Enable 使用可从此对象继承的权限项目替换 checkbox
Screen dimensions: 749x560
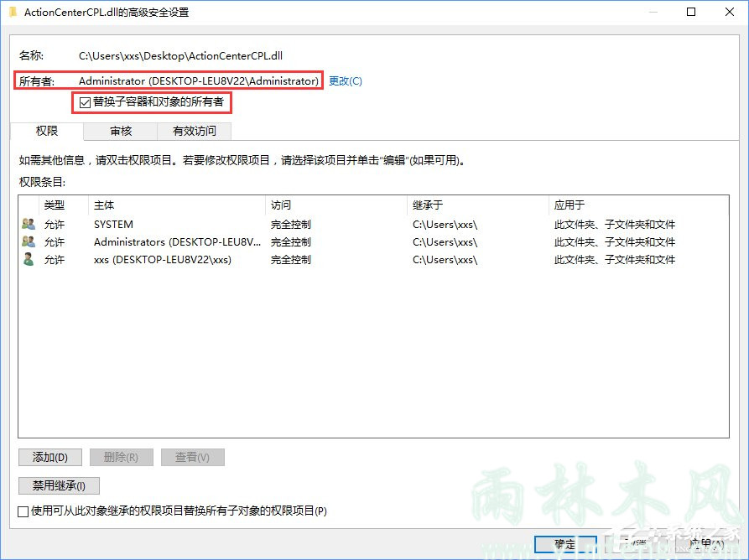click(23, 511)
